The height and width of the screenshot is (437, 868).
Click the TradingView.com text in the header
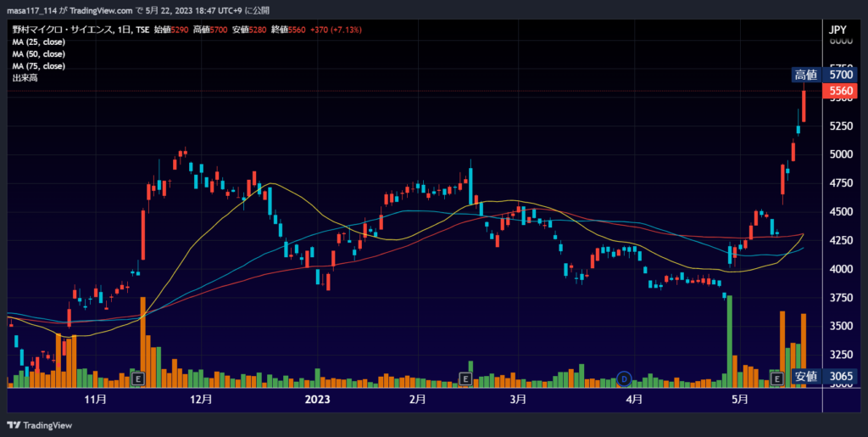102,10
